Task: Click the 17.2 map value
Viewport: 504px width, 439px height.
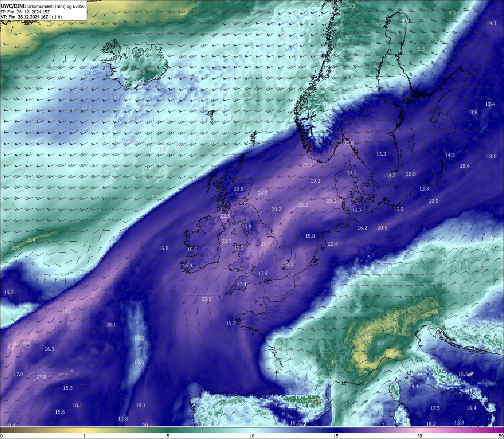Action: [239, 248]
